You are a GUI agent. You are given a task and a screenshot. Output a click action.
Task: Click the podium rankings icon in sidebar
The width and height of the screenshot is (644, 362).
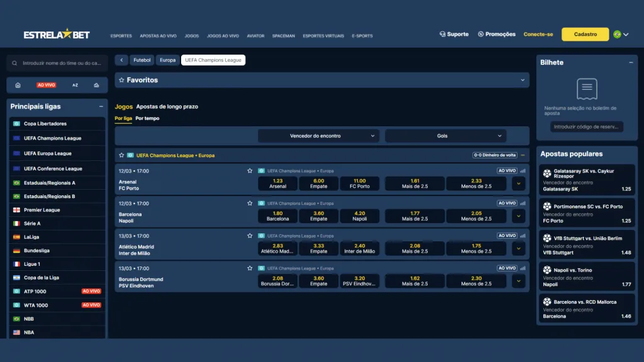[x=96, y=85]
